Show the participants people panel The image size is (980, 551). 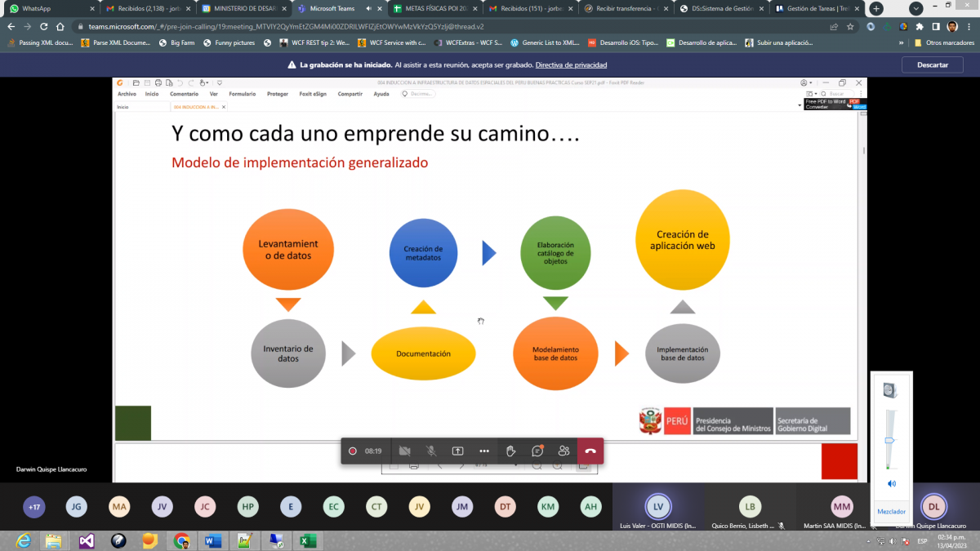point(563,451)
